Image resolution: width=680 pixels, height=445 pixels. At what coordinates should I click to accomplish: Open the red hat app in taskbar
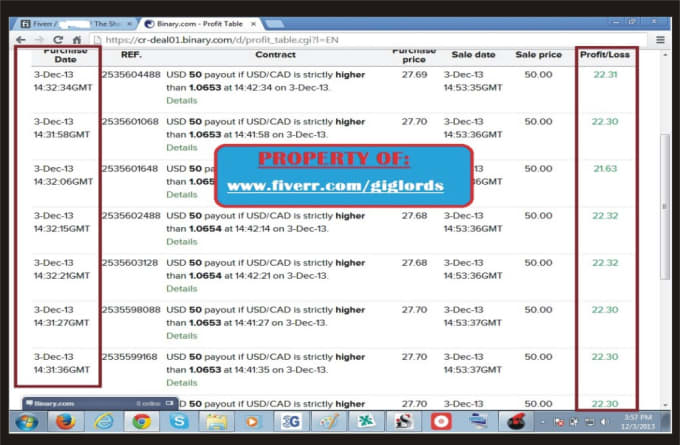click(516, 421)
